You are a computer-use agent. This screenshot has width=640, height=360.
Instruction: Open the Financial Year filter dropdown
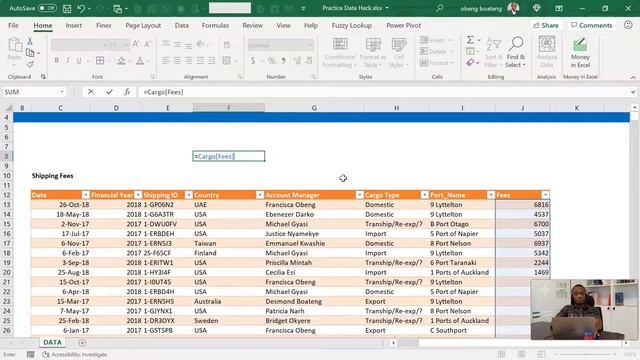pos(138,195)
